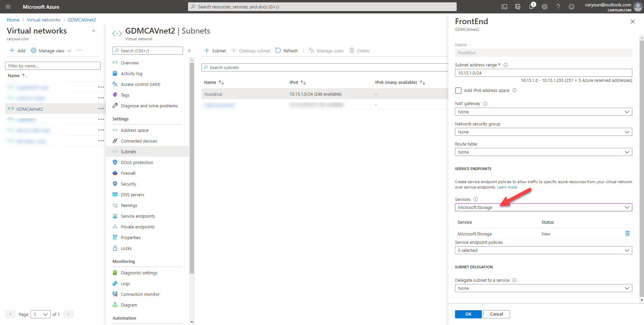Select GDMCAVnet2 in the virtual networks list
The image size is (644, 325).
30,109
